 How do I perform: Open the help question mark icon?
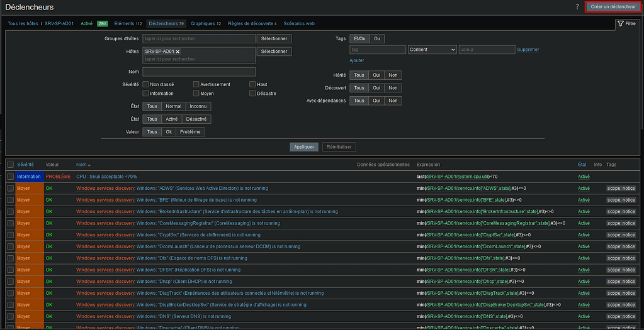pos(577,6)
